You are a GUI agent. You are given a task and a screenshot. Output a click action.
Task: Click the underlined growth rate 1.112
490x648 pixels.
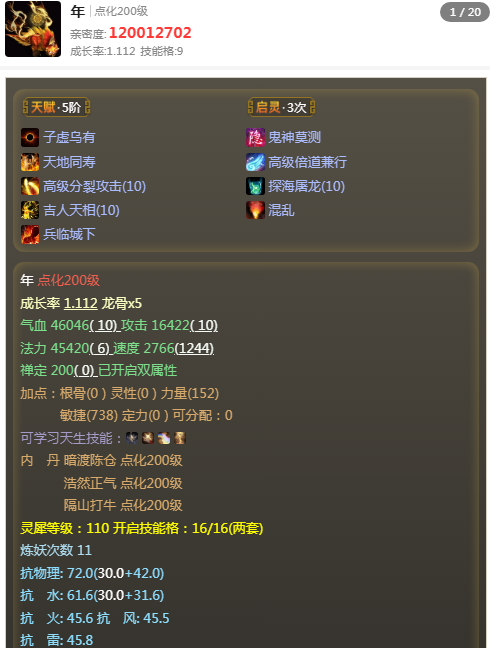point(81,303)
